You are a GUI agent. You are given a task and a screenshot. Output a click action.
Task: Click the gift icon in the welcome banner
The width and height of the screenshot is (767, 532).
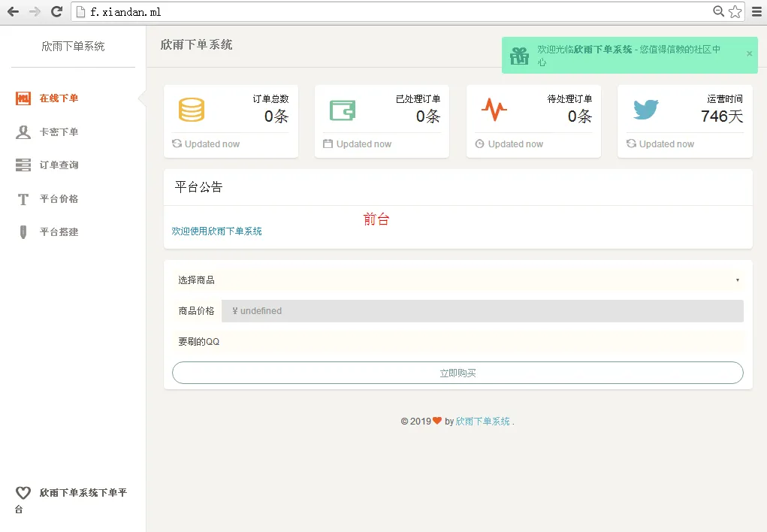[x=520, y=55]
